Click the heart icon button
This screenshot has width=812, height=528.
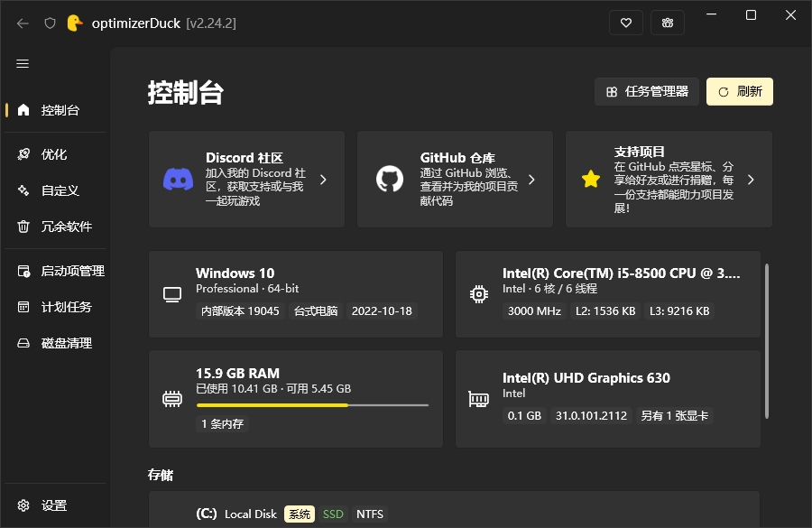point(626,23)
